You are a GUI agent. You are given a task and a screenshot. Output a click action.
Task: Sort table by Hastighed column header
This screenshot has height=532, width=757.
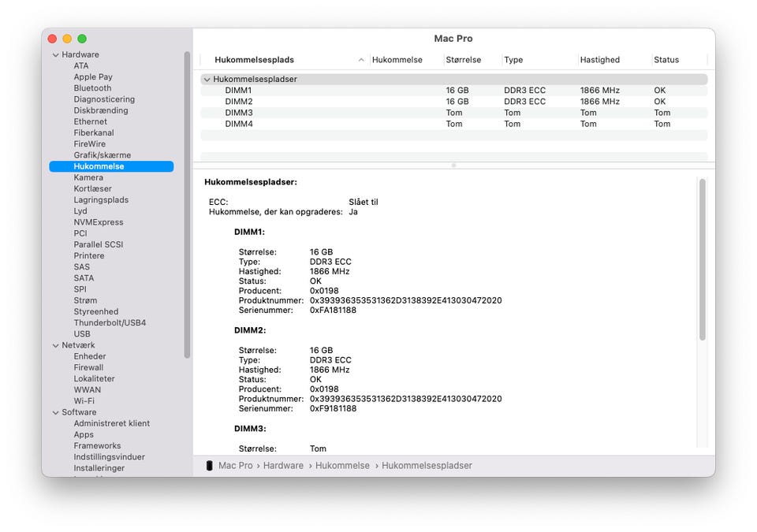tap(599, 60)
